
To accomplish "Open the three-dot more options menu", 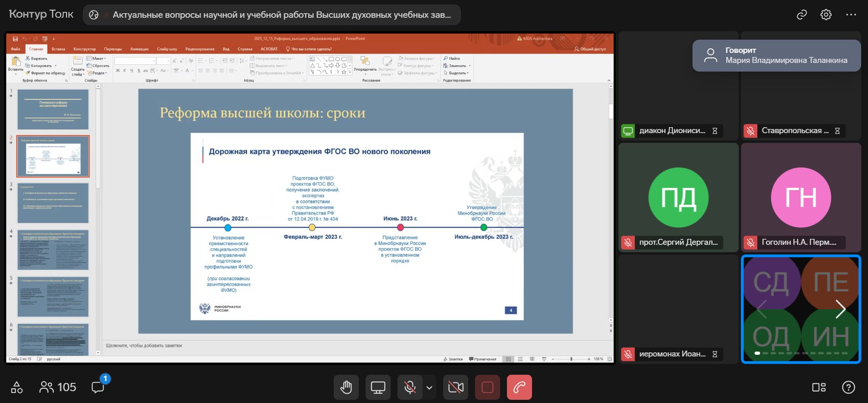I will (851, 15).
